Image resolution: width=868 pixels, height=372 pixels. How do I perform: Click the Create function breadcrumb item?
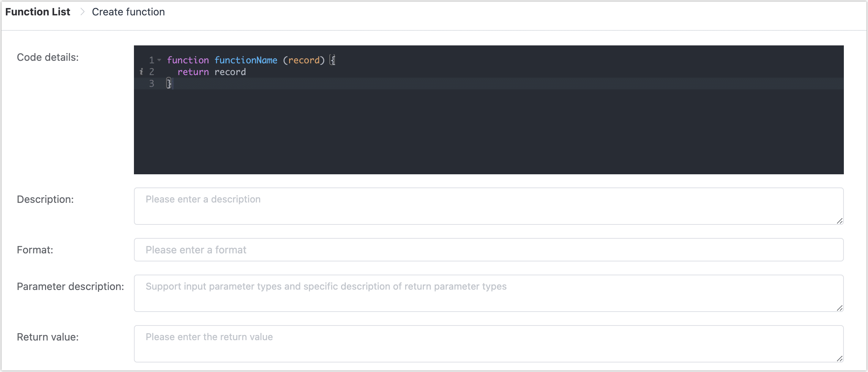point(128,12)
